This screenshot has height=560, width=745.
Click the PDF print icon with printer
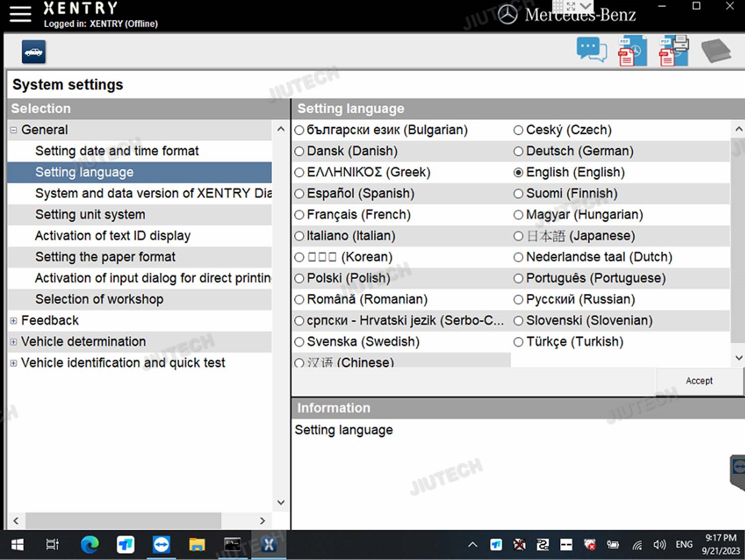pyautogui.click(x=673, y=51)
